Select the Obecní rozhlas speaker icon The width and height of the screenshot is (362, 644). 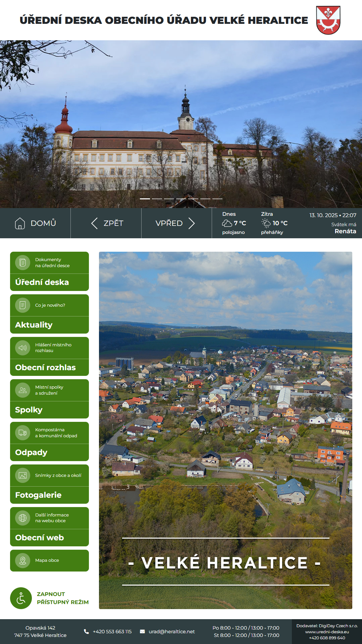[22, 348]
